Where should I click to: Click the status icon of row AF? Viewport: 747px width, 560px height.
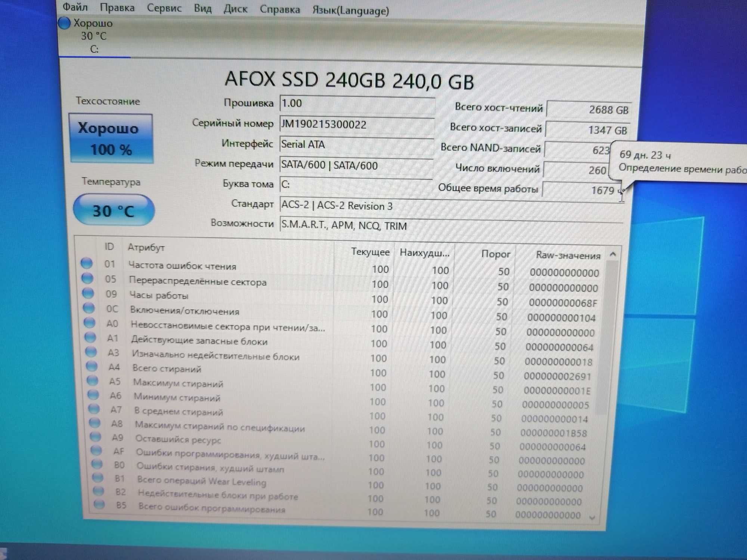96,450
